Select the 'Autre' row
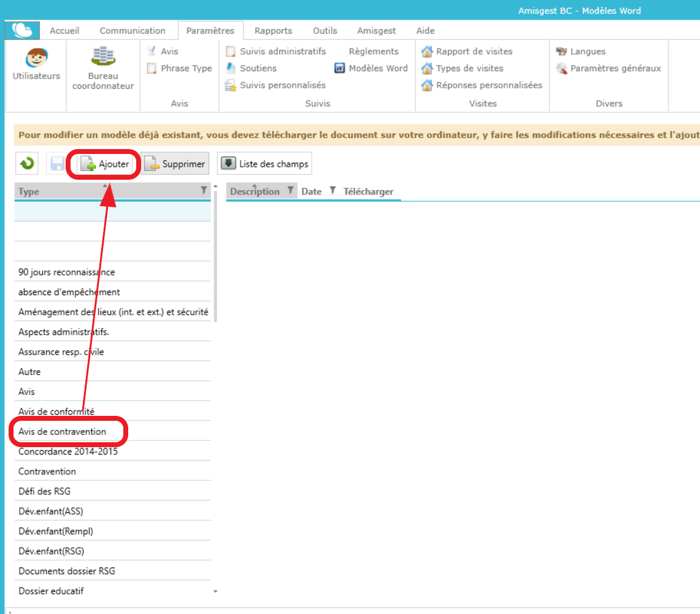The height and width of the screenshot is (614, 700). [112, 372]
